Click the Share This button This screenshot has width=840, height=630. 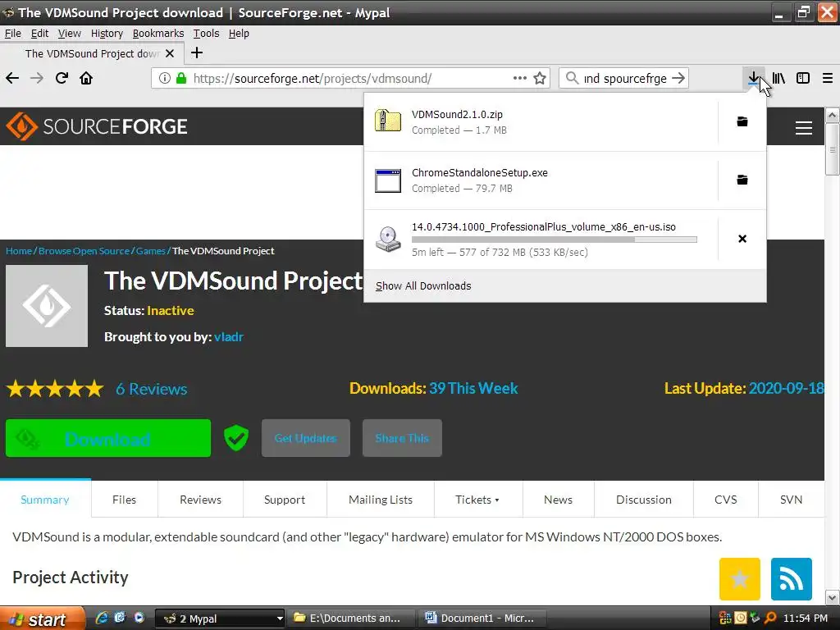(x=402, y=438)
